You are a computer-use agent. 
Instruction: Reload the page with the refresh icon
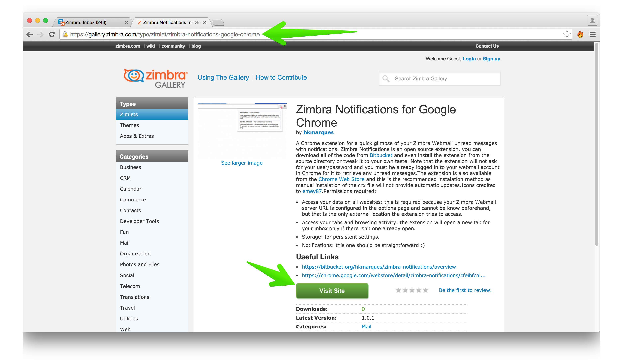pyautogui.click(x=52, y=34)
